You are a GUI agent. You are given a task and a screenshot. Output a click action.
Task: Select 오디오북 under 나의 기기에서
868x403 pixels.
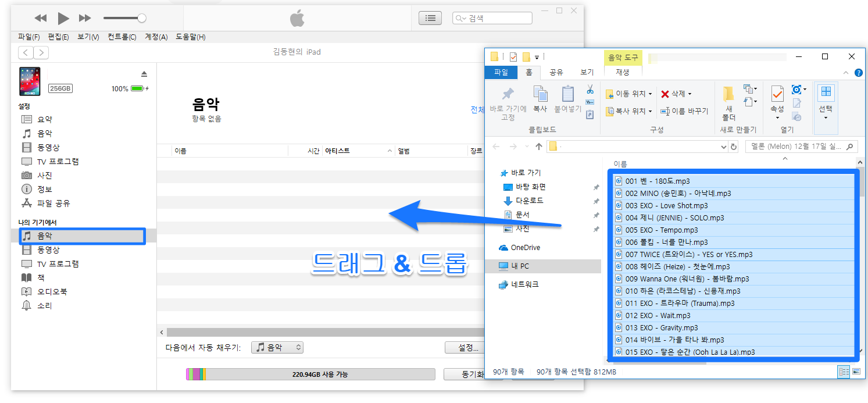pos(52,291)
